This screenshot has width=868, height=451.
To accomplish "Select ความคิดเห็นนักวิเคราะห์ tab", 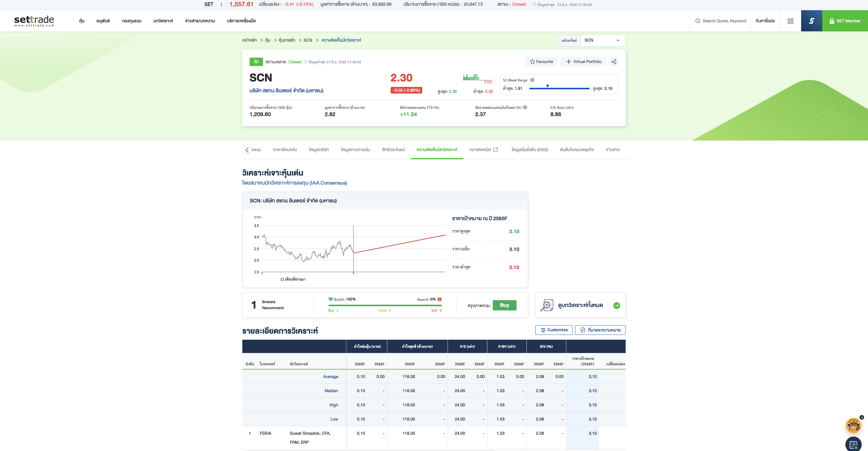I will point(437,150).
